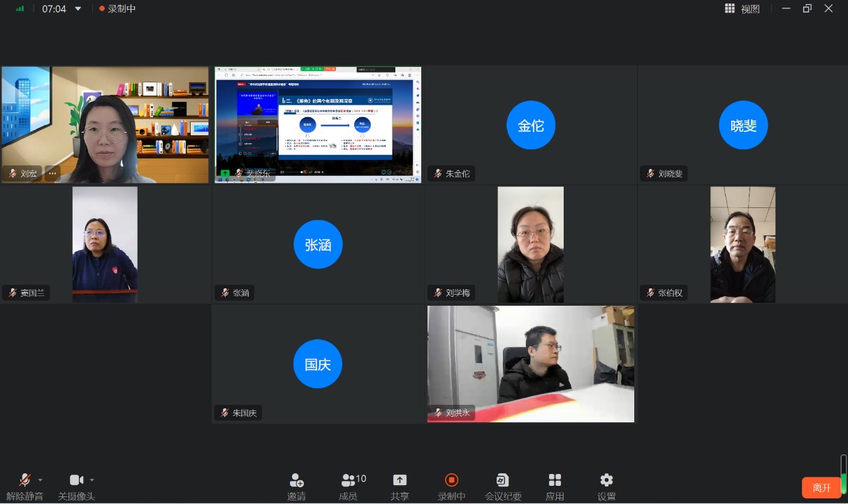The width and height of the screenshot is (848, 504).
Task: Turn off camera with 关摄像头
Action: point(76,480)
